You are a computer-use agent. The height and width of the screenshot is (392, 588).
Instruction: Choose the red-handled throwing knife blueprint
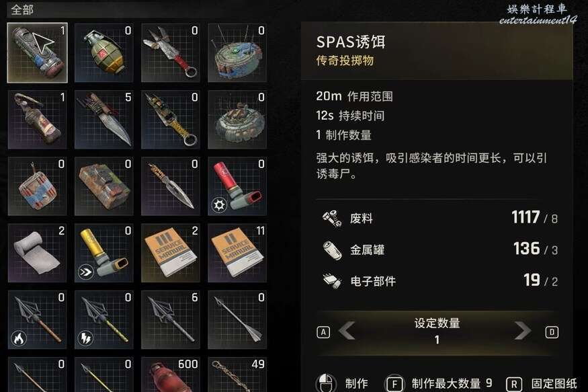[171, 53]
